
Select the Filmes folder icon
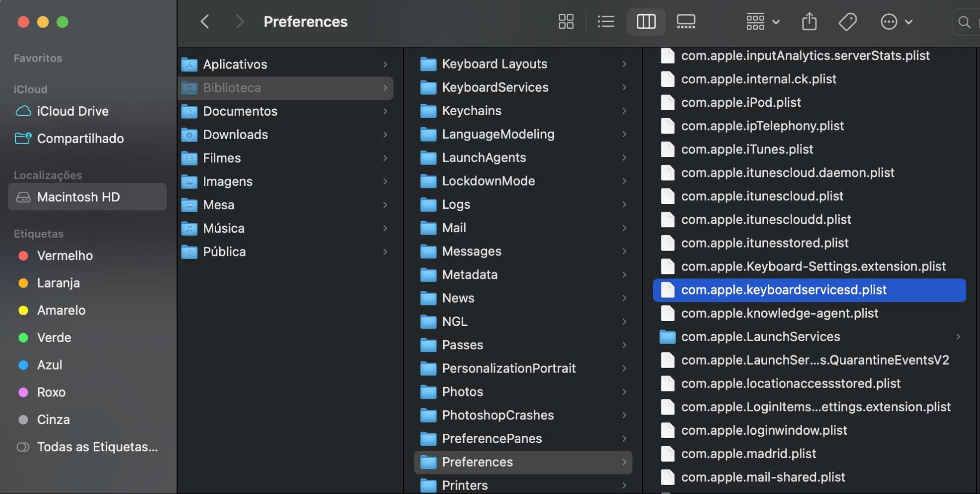pos(189,158)
